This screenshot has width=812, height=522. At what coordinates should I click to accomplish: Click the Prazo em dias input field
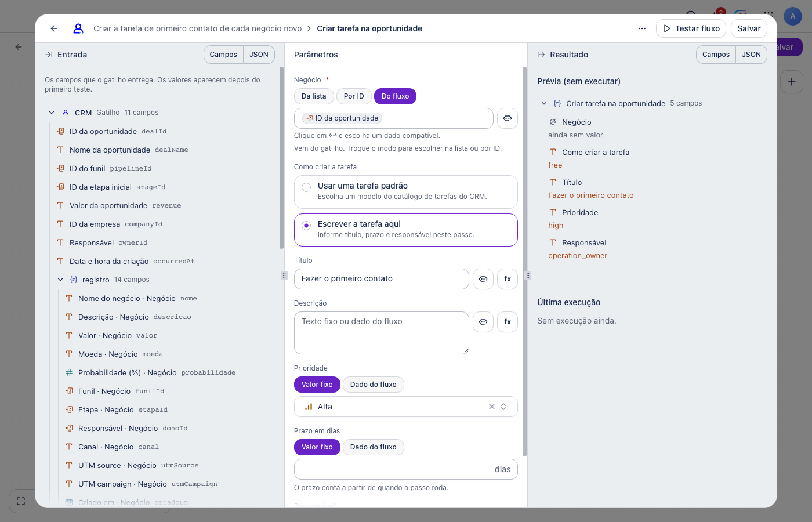point(406,469)
